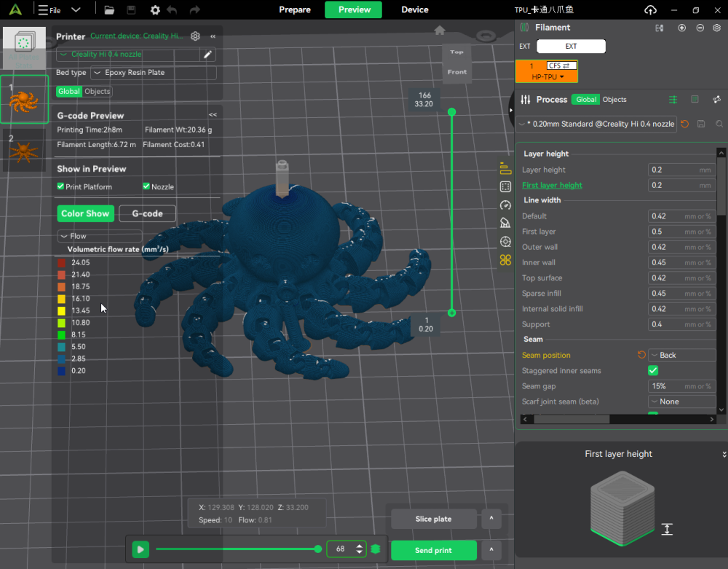Switch to the Device tab
The width and height of the screenshot is (728, 569).
coord(415,10)
